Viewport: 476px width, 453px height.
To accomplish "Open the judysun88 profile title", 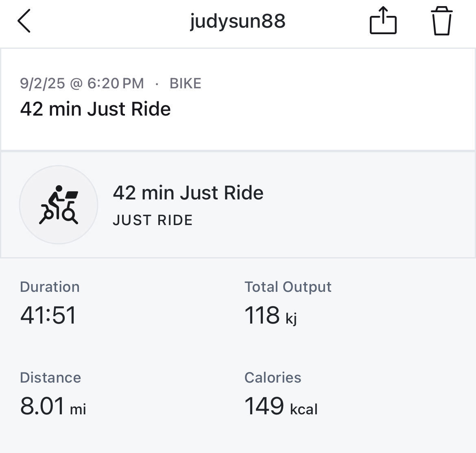I will 238,21.
